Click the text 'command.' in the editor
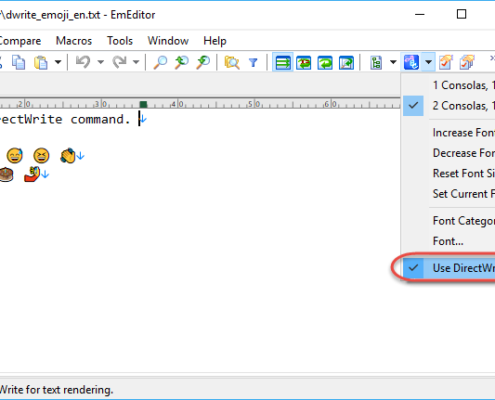Screen dimensions: 495x400 (x=100, y=119)
